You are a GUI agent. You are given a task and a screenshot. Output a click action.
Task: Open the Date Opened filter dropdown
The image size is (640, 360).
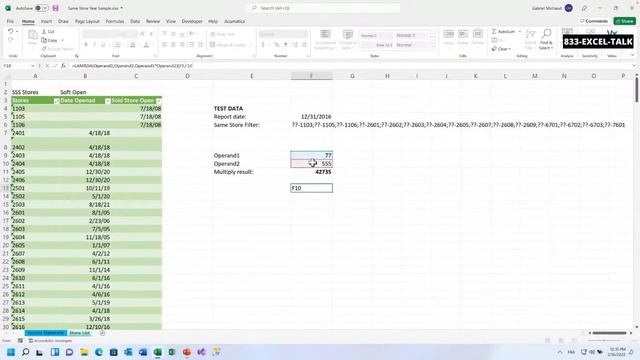pos(108,101)
